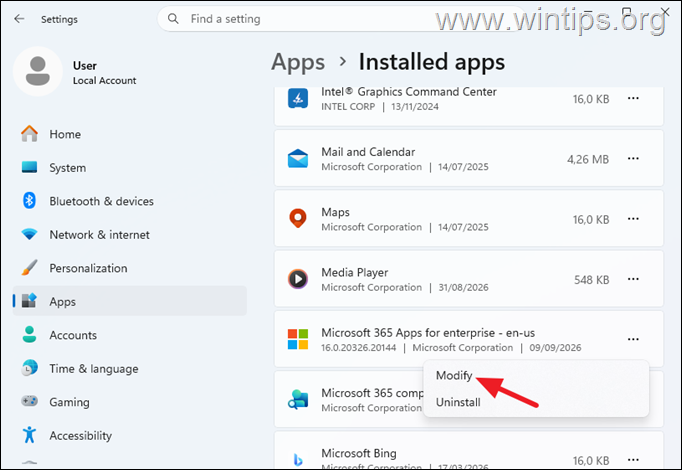This screenshot has height=470, width=682.
Task: Click the Network wifi icon
Action: (x=30, y=234)
